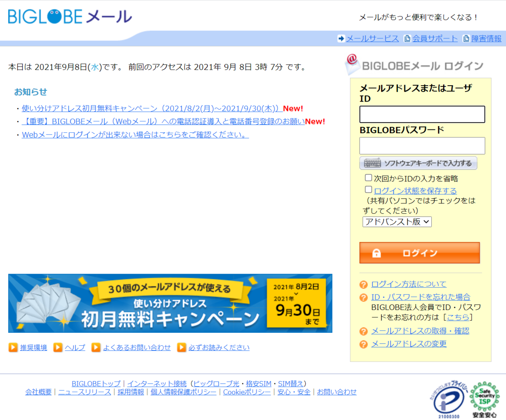The image size is (506, 420).
Task: Click the 水 weekday link in the date
Action: click(94, 67)
